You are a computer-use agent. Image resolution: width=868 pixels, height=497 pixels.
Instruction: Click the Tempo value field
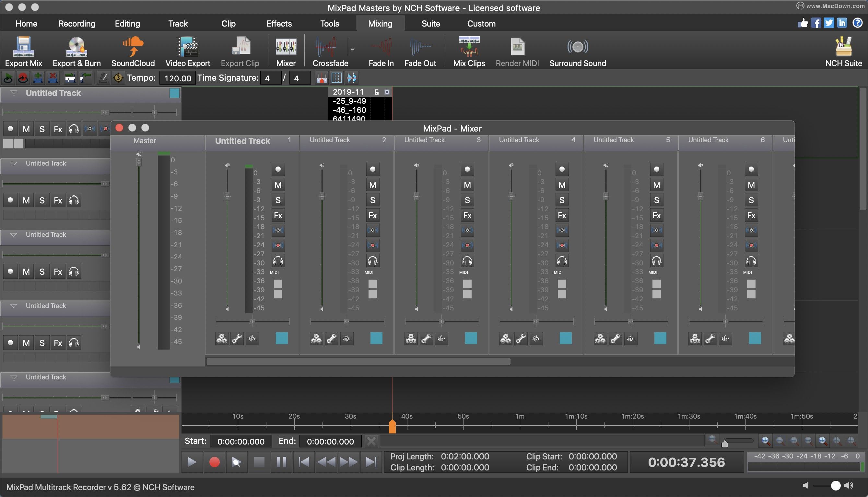coord(178,78)
